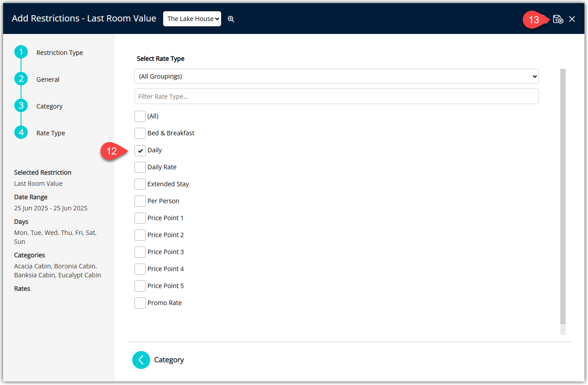Go to step 1 Restriction Type

click(x=21, y=52)
